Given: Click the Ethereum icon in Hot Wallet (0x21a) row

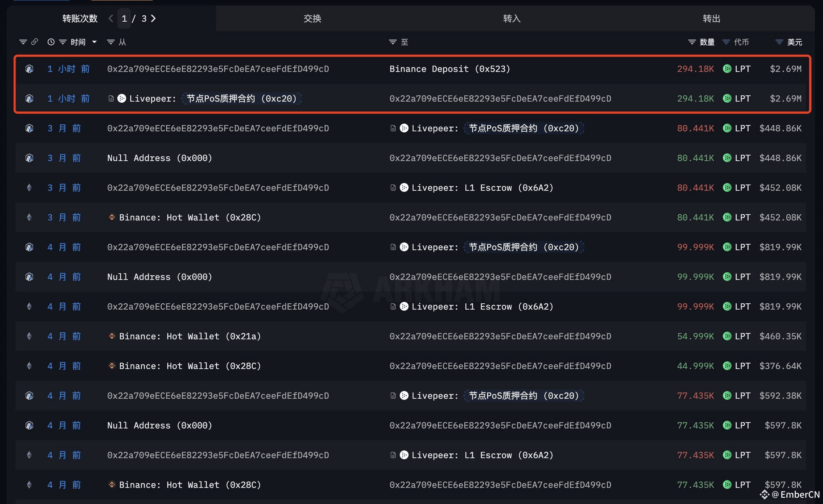Looking at the screenshot, I should pos(29,336).
